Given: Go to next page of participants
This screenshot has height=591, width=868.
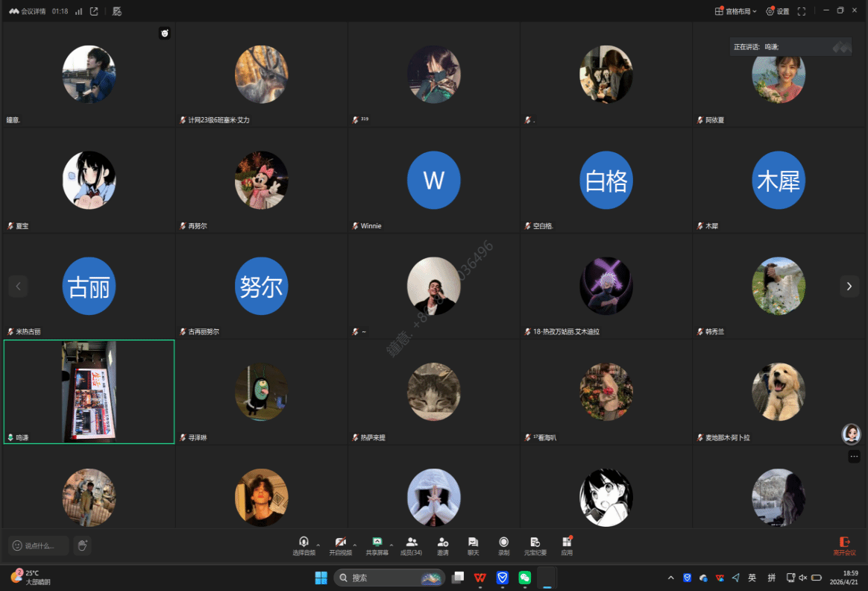Looking at the screenshot, I should 849,286.
